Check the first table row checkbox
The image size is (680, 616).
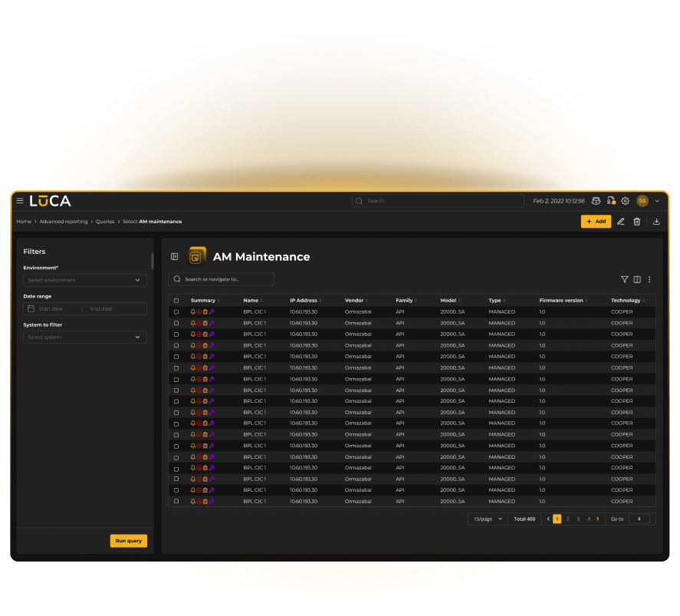pyautogui.click(x=176, y=312)
